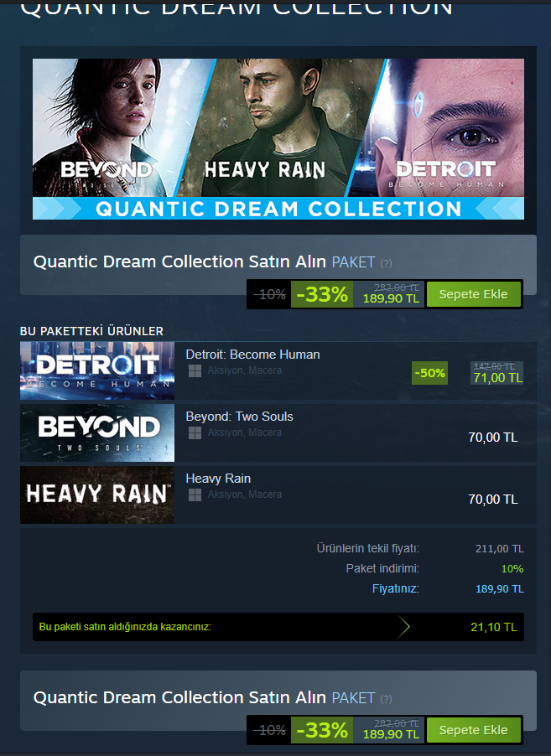This screenshot has height=756, width=551.
Task: Open the Heavy Rain thumbnail
Action: click(97, 495)
